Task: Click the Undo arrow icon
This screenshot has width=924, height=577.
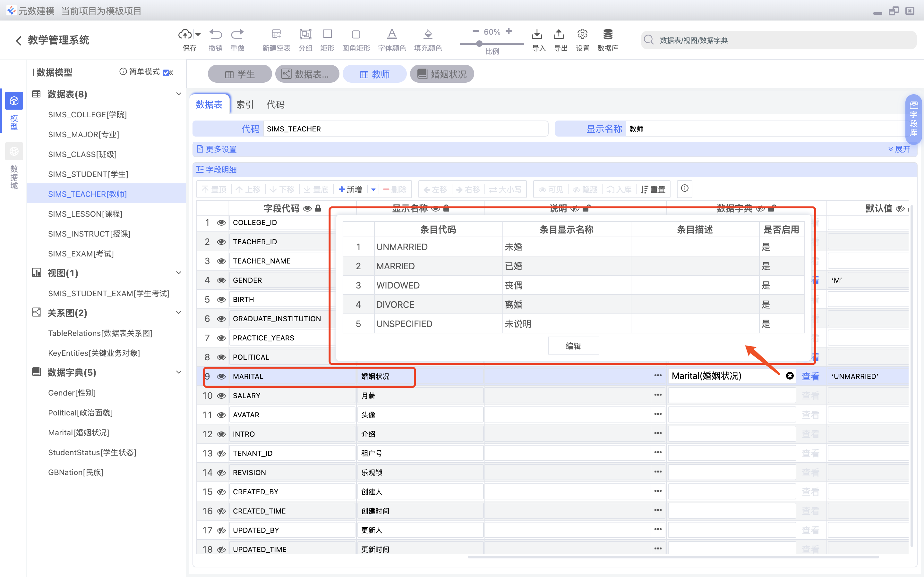Action: pos(215,34)
